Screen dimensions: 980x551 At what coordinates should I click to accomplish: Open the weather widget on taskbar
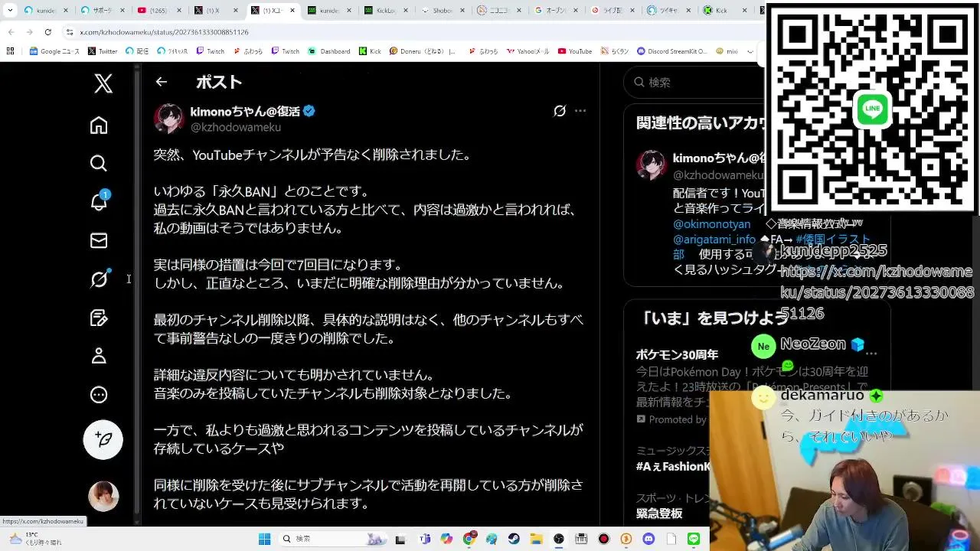[x=34, y=539]
